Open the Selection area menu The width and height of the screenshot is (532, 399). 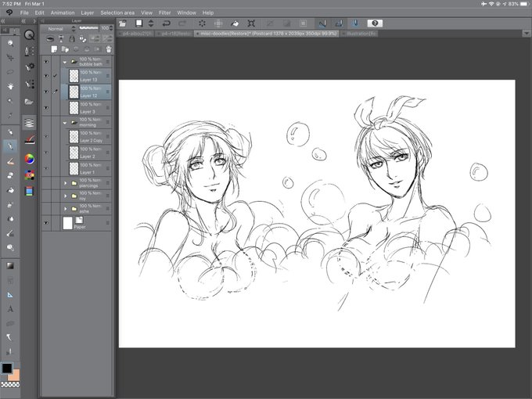coord(117,13)
